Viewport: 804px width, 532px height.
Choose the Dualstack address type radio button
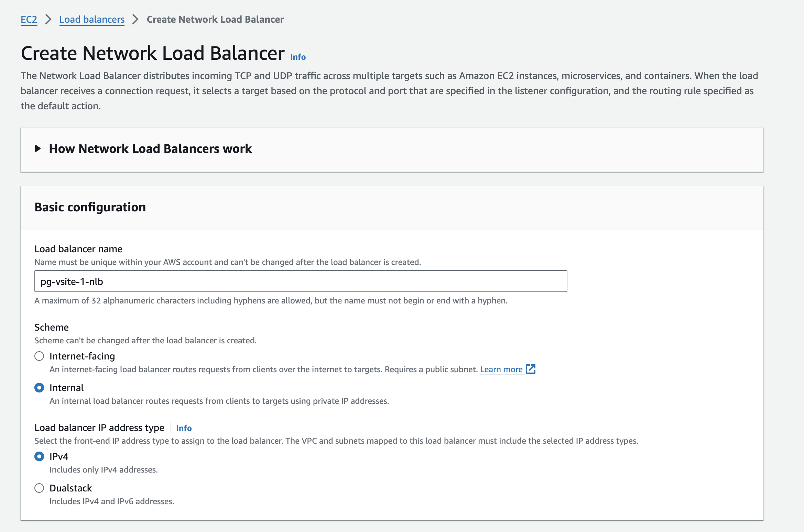pos(39,488)
